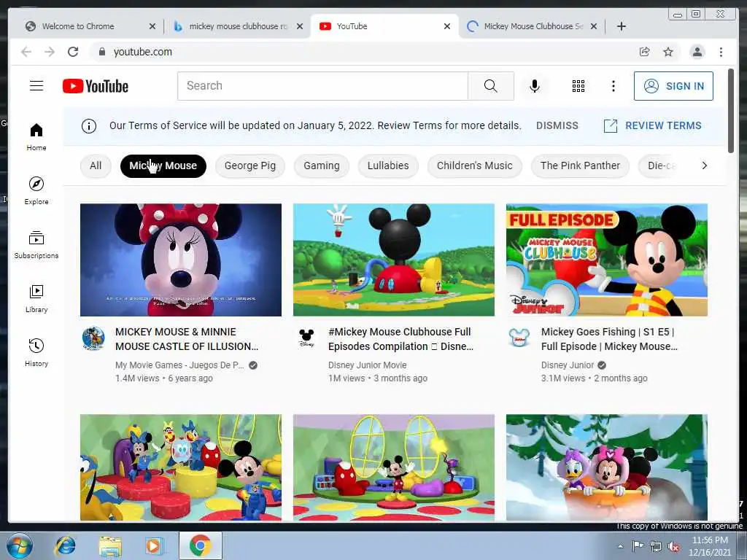The image size is (747, 560).
Task: Open the Windows Start button
Action: point(19,545)
